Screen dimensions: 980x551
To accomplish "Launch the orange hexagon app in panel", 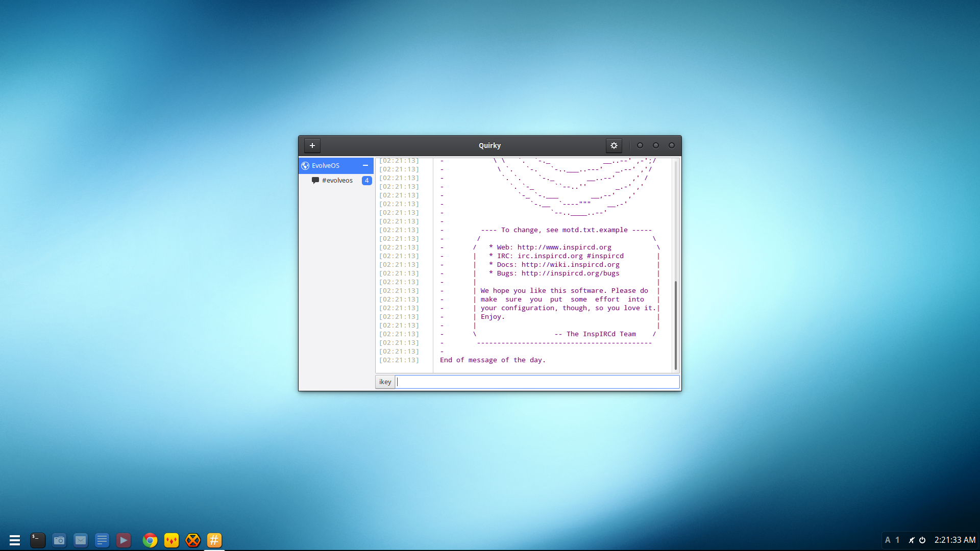I will coord(193,540).
